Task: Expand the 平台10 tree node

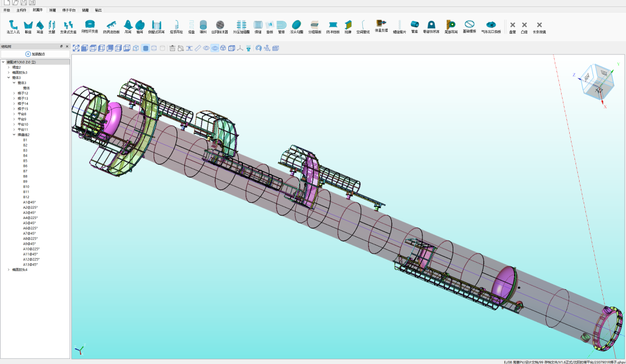Action: [14, 125]
